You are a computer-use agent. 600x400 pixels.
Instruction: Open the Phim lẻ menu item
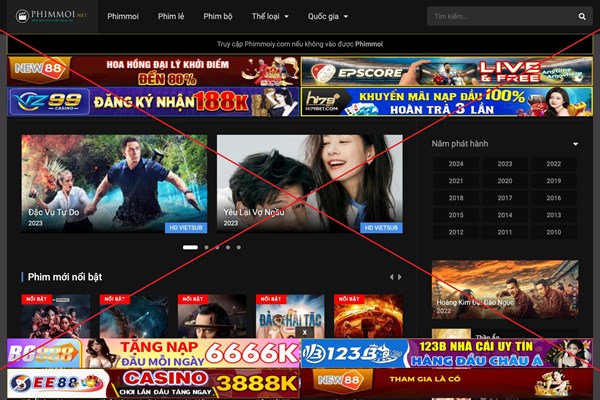point(171,16)
